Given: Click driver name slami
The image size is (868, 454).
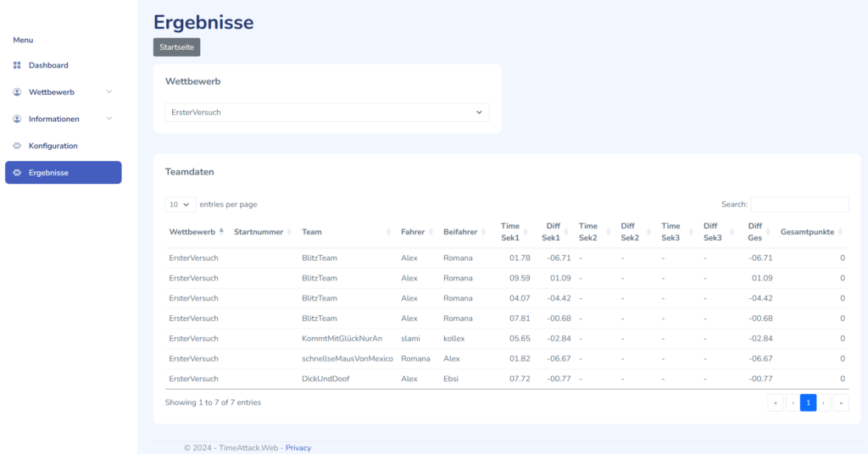Looking at the screenshot, I should [410, 339].
